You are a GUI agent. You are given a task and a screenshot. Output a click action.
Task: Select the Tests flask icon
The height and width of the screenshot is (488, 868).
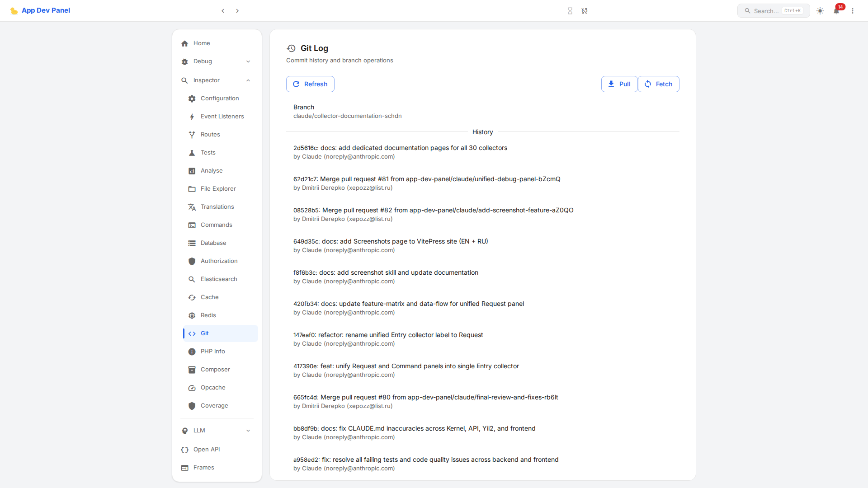tap(192, 152)
